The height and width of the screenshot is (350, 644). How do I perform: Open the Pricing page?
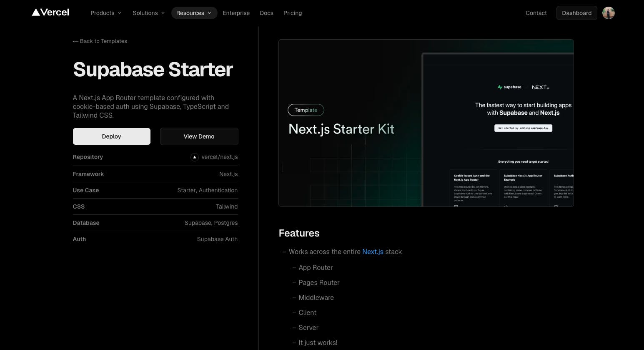(293, 13)
